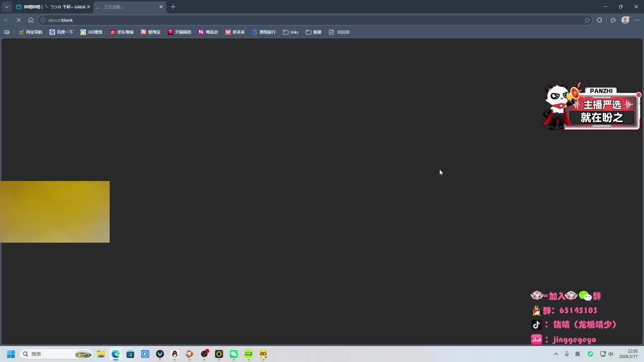Open the 百度一下 bookmark
This screenshot has height=362, width=644.
pos(61,32)
